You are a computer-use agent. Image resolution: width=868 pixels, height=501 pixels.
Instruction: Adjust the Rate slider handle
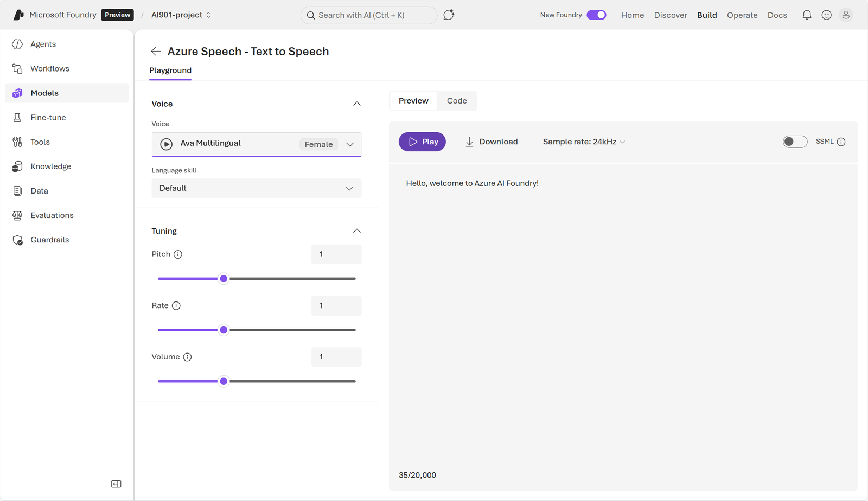224,330
